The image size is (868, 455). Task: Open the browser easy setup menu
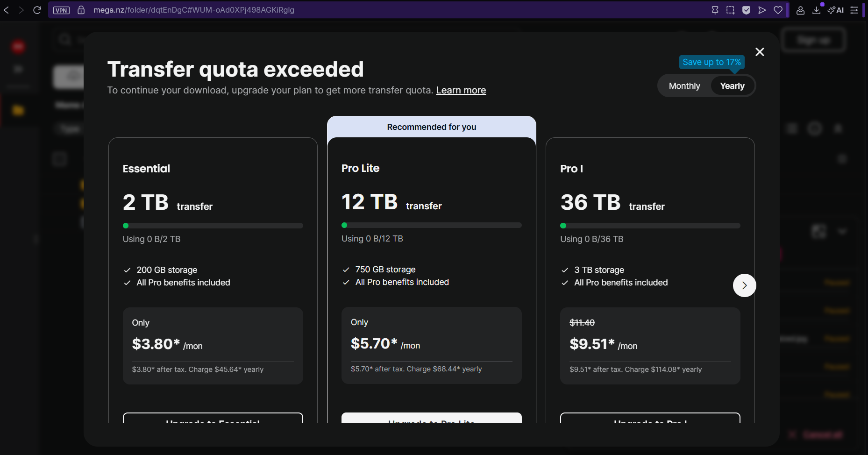(854, 10)
